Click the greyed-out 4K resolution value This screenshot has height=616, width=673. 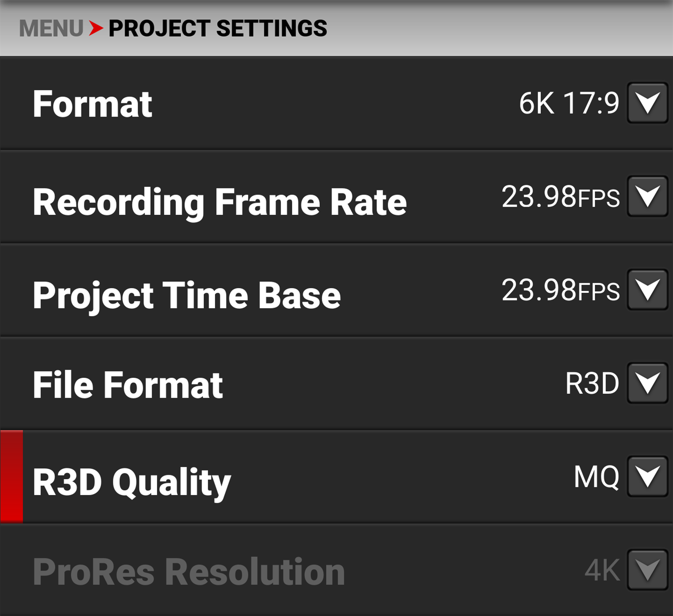(602, 570)
